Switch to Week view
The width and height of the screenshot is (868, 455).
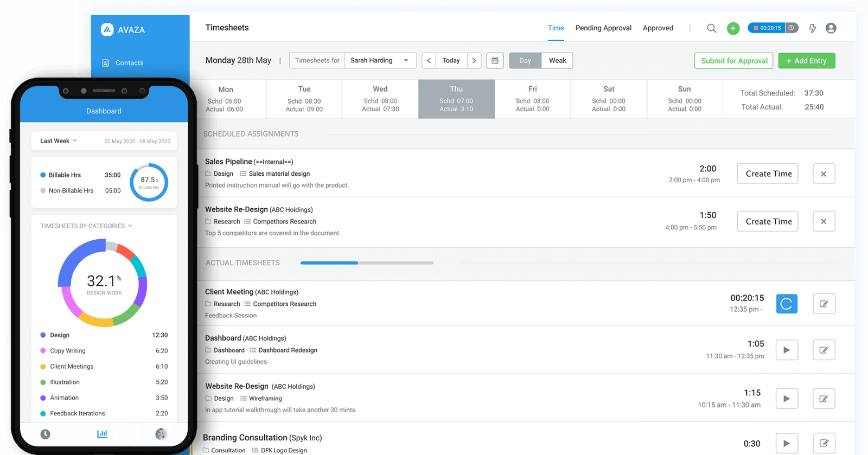557,61
